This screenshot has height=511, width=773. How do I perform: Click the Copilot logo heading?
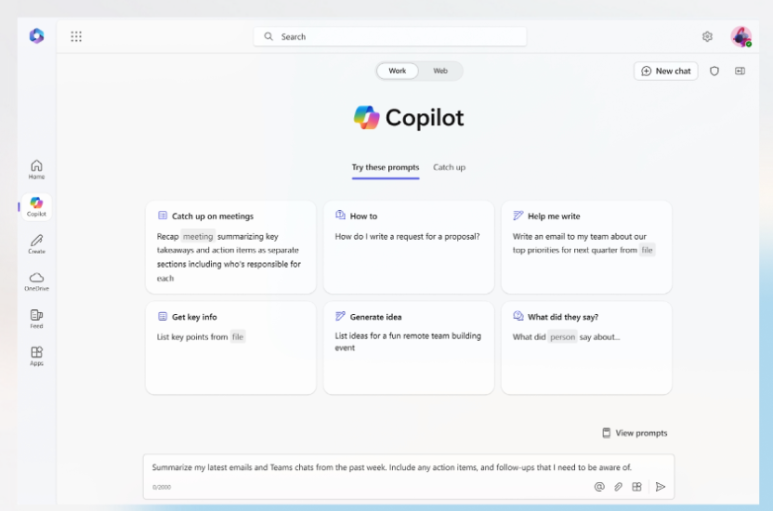[x=409, y=118]
